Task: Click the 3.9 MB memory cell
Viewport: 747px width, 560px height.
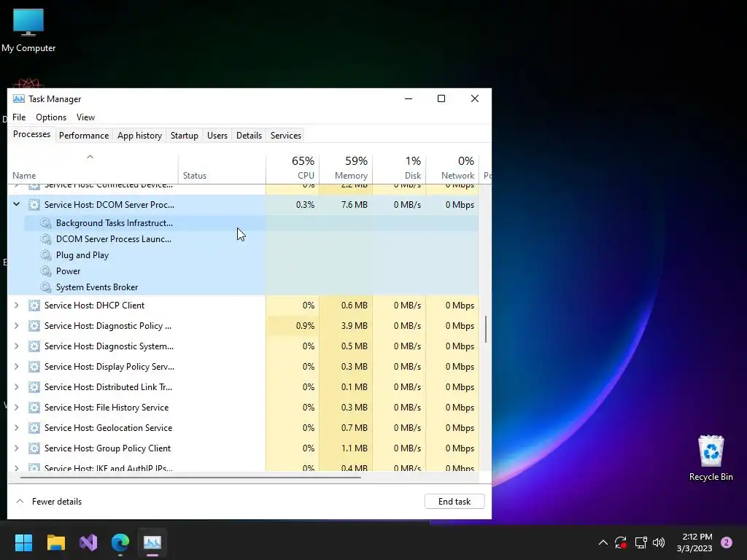Action: 346,326
